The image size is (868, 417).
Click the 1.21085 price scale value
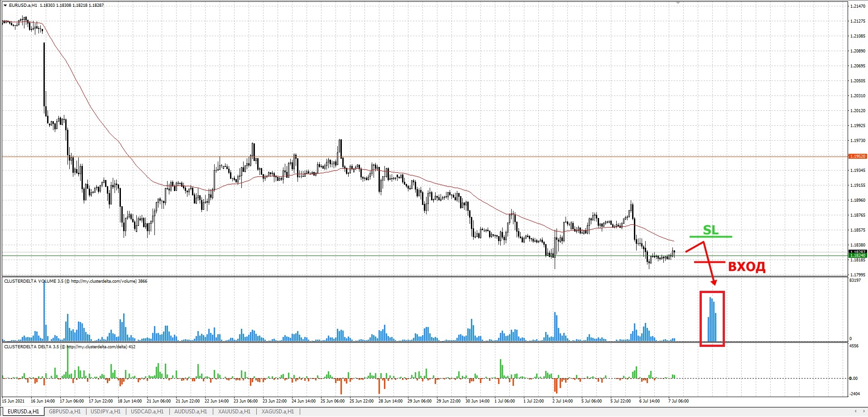click(x=858, y=36)
